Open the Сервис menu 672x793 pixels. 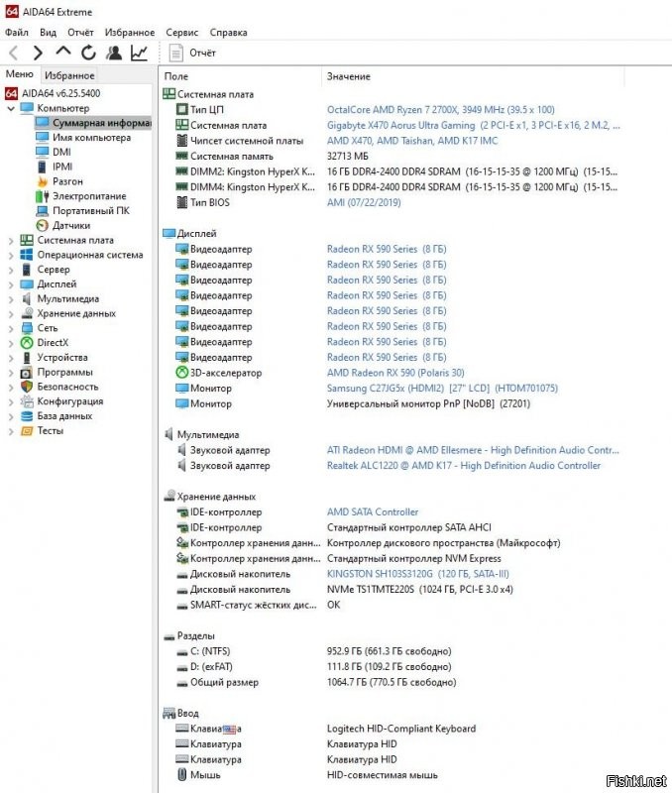[182, 33]
